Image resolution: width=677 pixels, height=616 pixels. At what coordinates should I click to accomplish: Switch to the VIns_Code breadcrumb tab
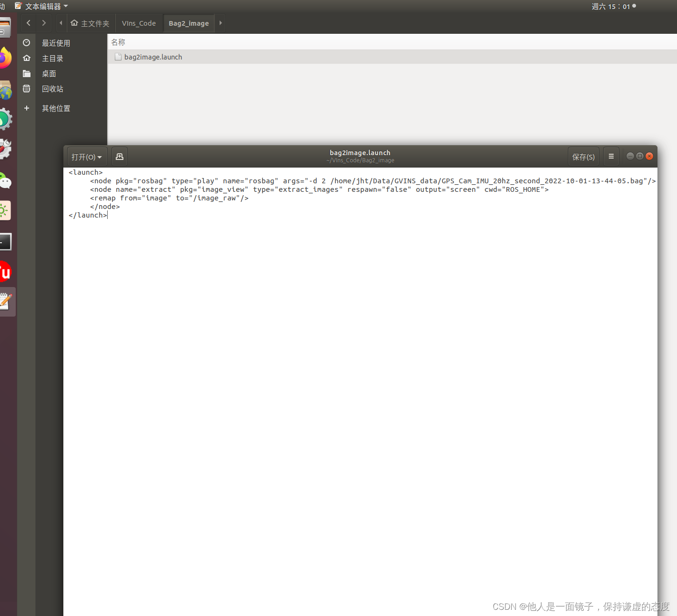point(139,23)
